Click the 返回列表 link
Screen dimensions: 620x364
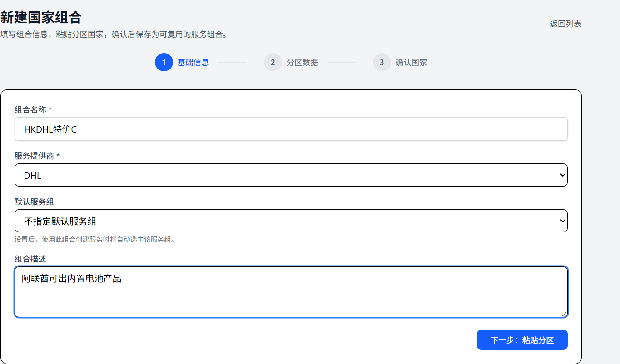565,24
